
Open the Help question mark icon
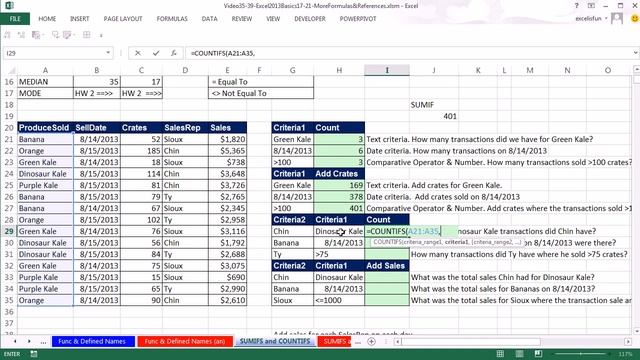pyautogui.click(x=576, y=6)
